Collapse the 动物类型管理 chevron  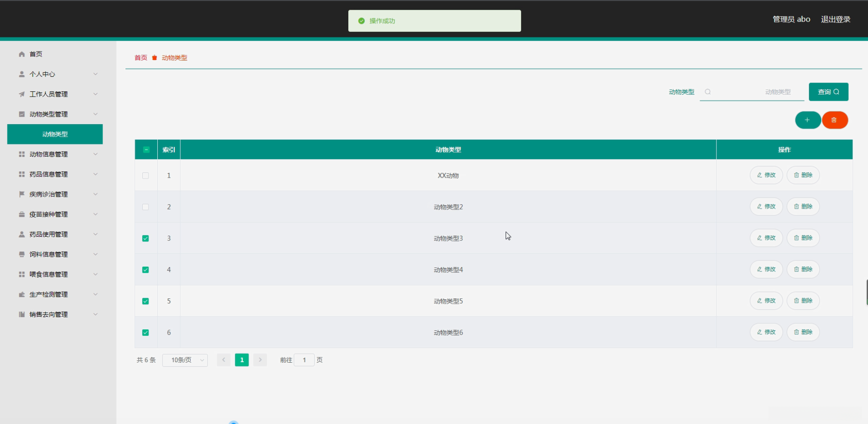click(x=96, y=114)
